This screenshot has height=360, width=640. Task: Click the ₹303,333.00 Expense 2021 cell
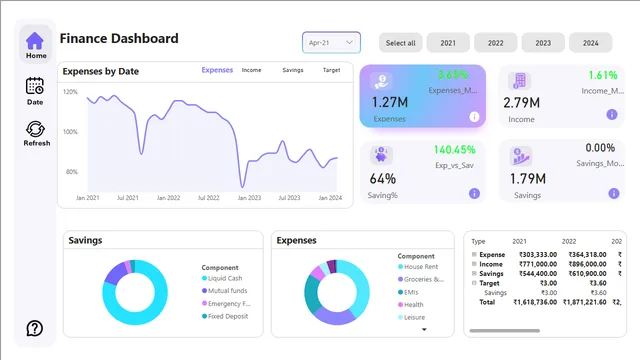(538, 255)
